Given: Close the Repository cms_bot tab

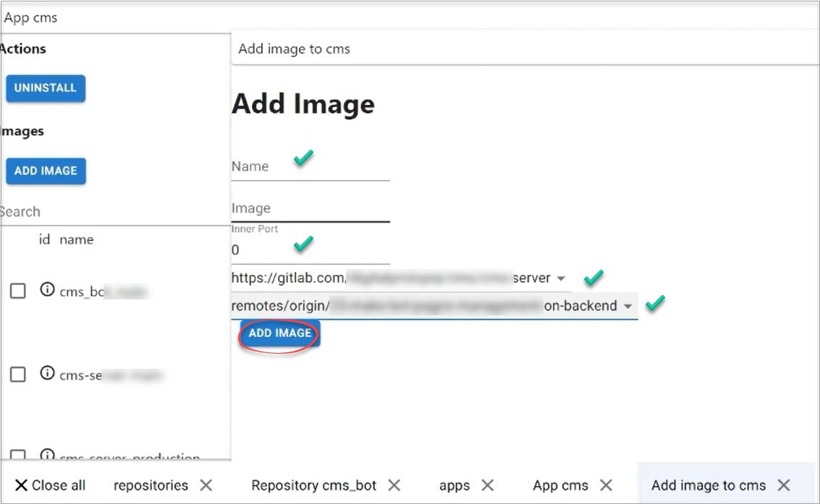Looking at the screenshot, I should tap(394, 485).
